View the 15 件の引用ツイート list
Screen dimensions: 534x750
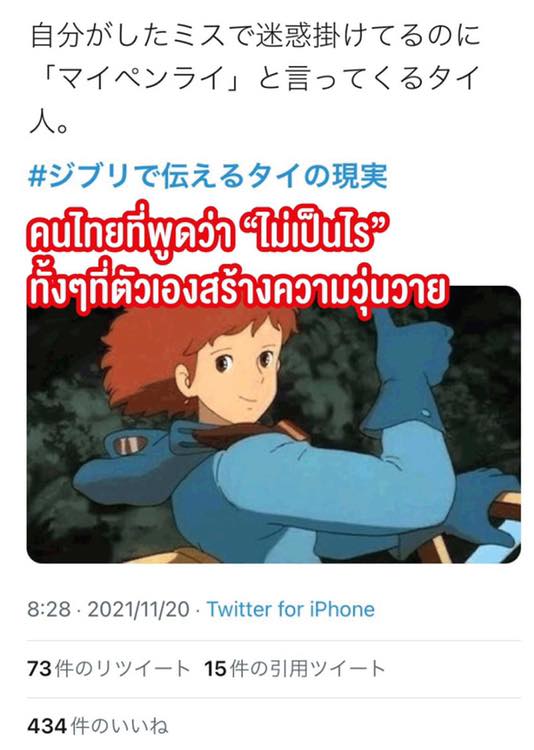coord(294,668)
